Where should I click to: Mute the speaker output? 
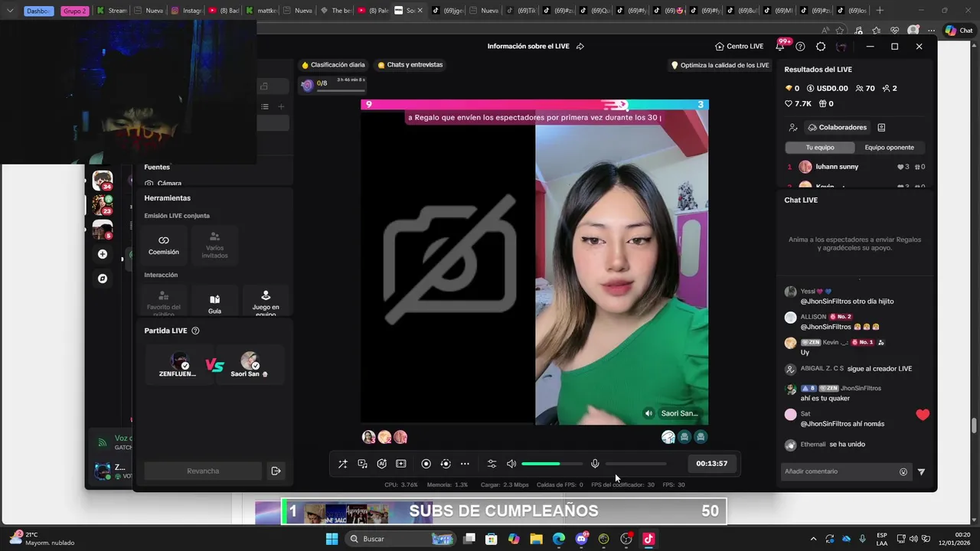pos(511,464)
